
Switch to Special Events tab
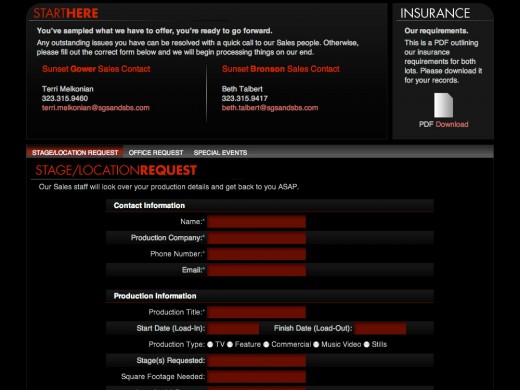coord(220,153)
